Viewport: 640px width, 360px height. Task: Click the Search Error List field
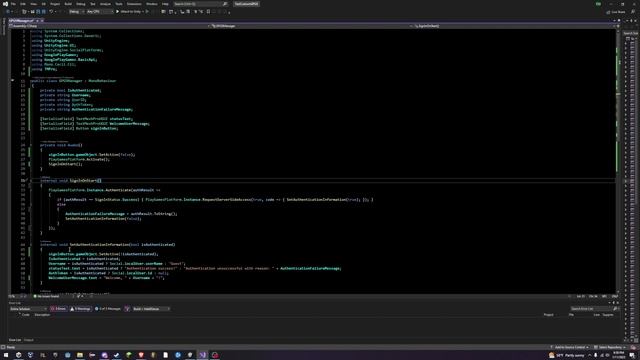point(594,309)
